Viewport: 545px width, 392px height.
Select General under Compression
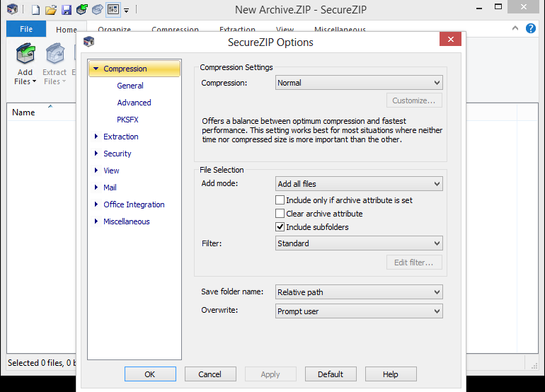click(130, 86)
